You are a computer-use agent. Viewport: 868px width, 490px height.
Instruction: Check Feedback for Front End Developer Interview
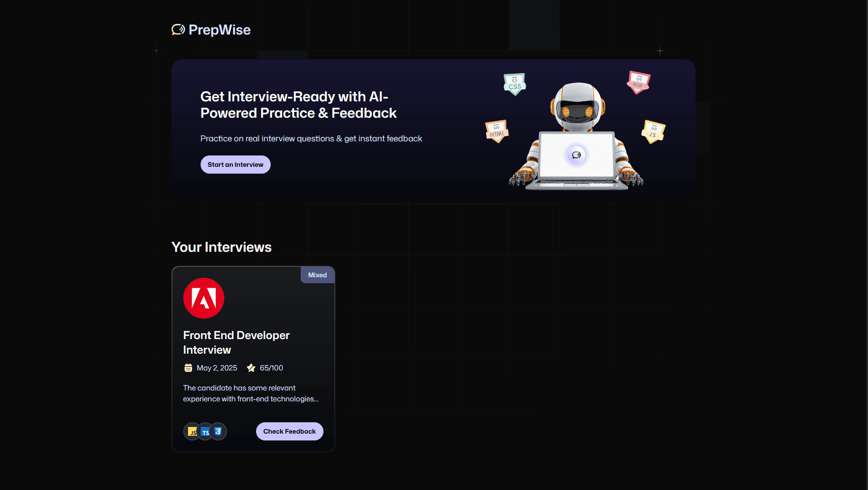pos(289,431)
